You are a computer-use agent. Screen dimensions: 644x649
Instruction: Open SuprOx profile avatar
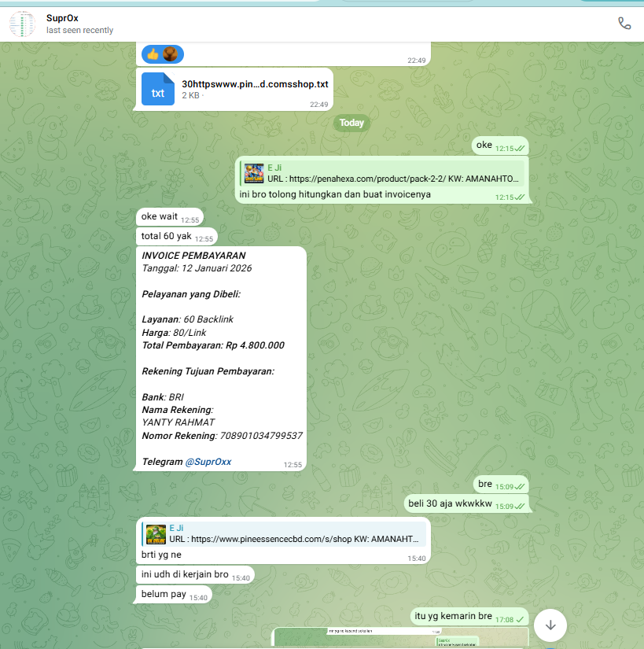22,24
